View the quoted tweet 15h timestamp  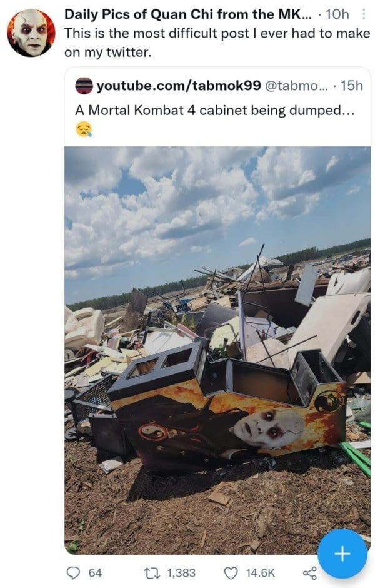[352, 86]
